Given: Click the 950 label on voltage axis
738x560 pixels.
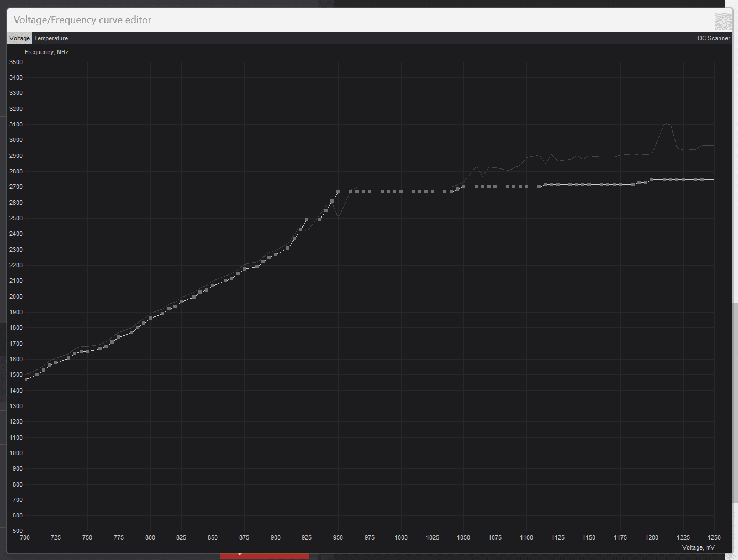Looking at the screenshot, I should pos(338,537).
